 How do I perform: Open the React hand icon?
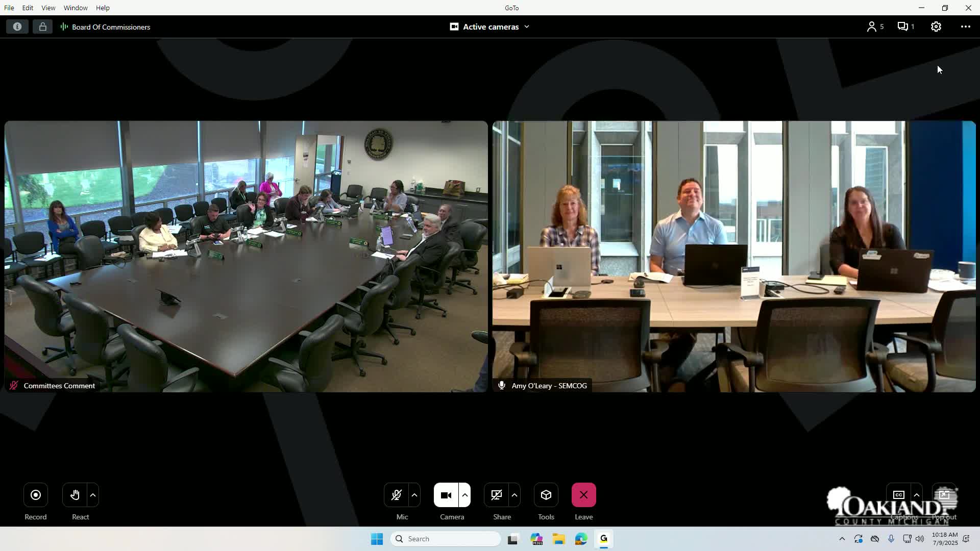tap(75, 495)
